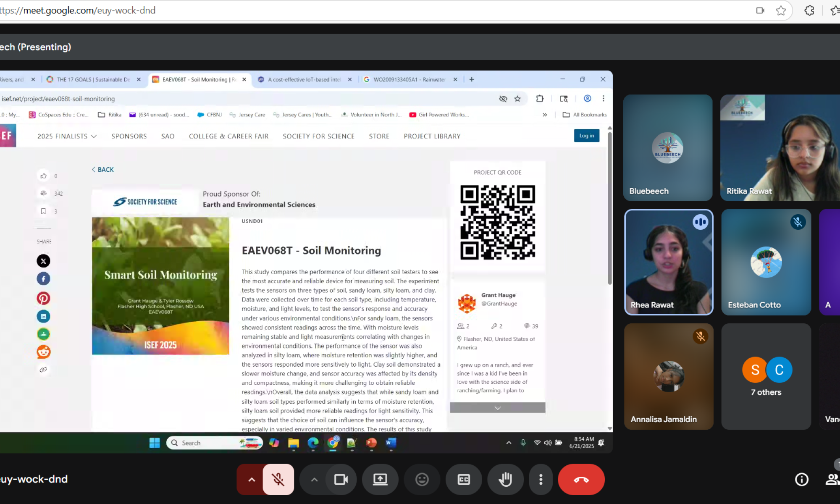This screenshot has width=840, height=504.
Task: Like the project with thumbs-up icon
Action: click(x=43, y=176)
